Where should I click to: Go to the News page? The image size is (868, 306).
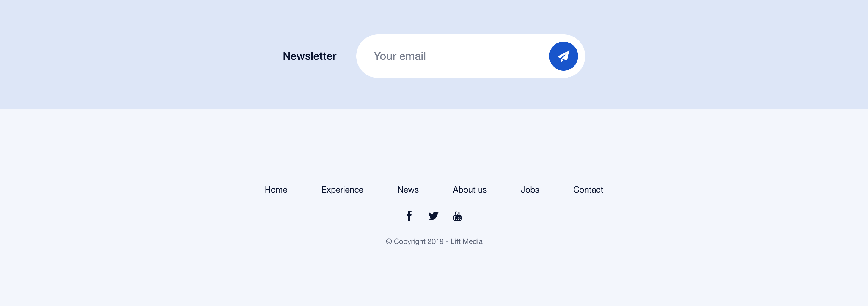click(408, 190)
